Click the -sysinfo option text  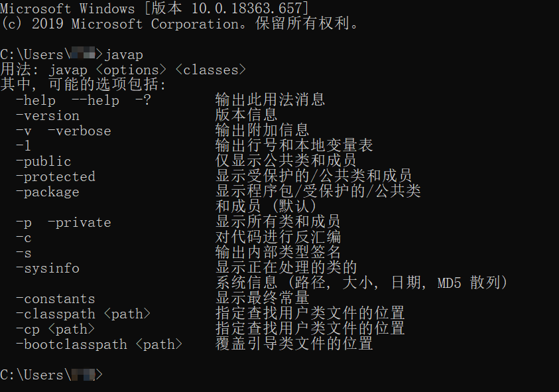(48, 268)
